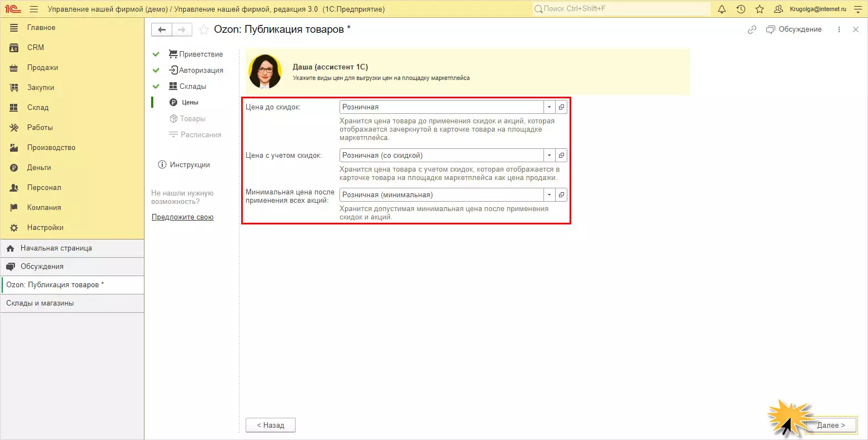
Task: Click the Компания flag icon
Action: point(14,207)
